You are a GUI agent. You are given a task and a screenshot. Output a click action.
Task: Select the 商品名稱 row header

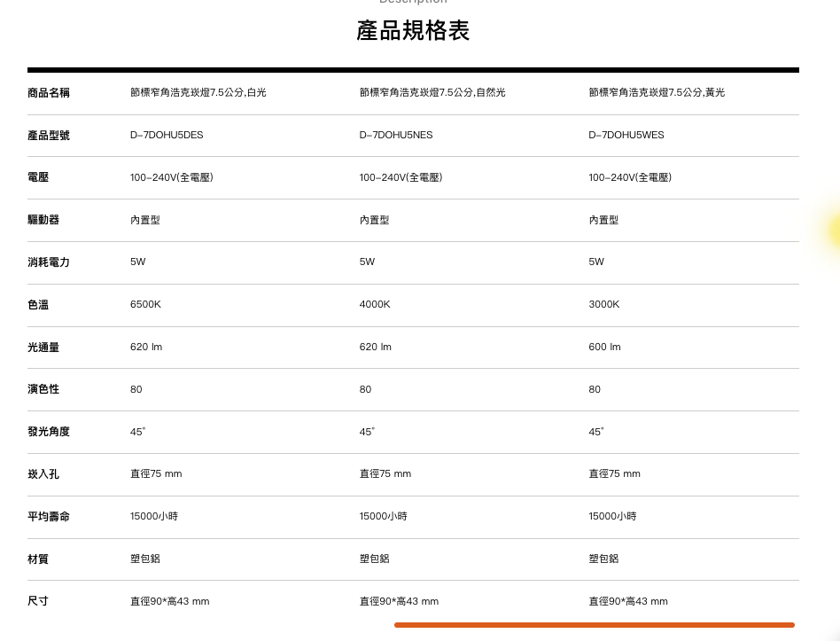(x=49, y=93)
